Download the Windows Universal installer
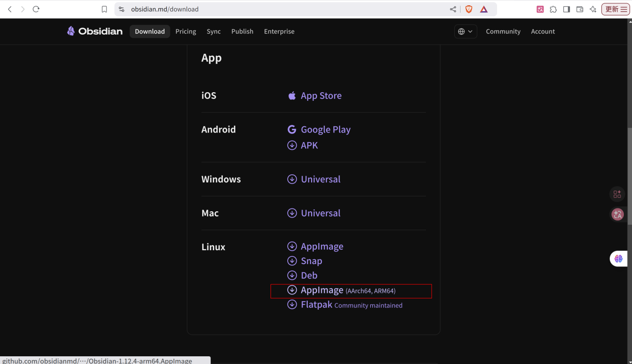Viewport: 632px width, 364px height. tap(321, 179)
